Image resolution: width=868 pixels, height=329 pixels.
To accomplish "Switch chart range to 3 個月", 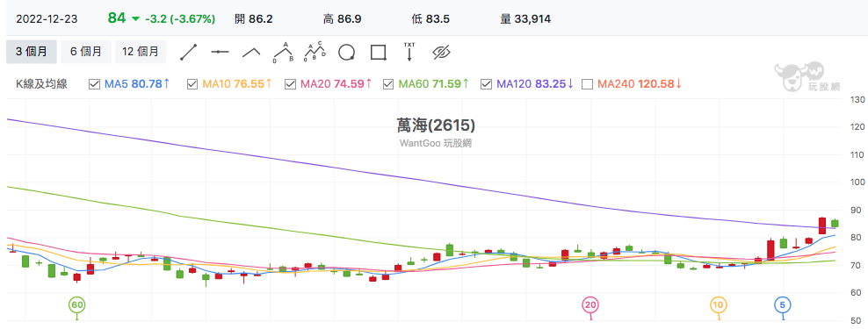I will tap(31, 52).
